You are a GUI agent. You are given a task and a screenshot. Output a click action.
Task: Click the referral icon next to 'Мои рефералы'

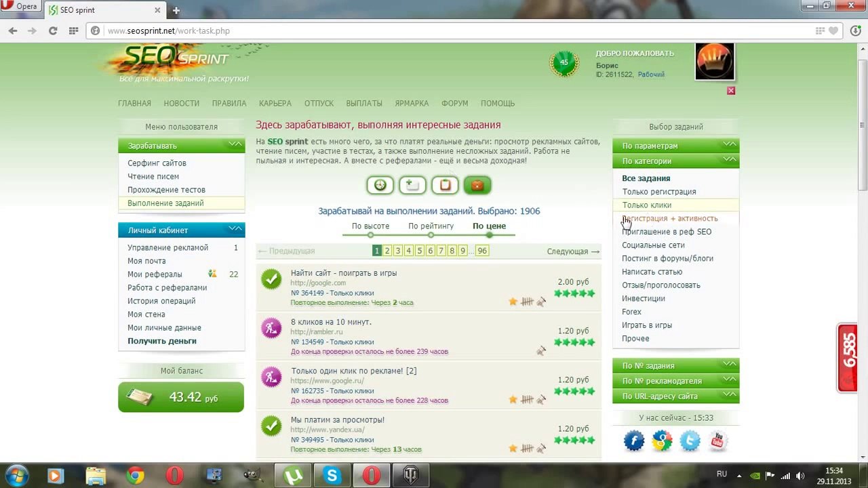212,274
